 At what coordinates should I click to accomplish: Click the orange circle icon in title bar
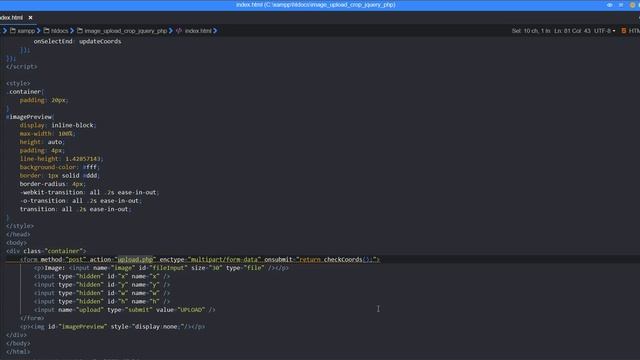click(x=632, y=5)
